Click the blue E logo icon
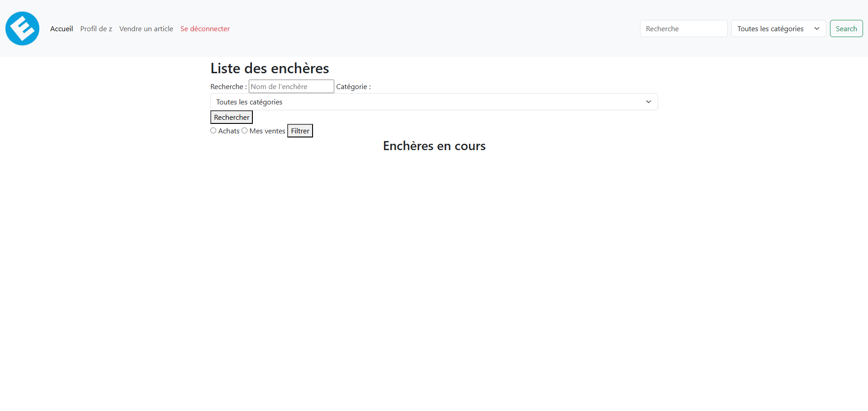Image resolution: width=868 pixels, height=411 pixels. coord(22,28)
